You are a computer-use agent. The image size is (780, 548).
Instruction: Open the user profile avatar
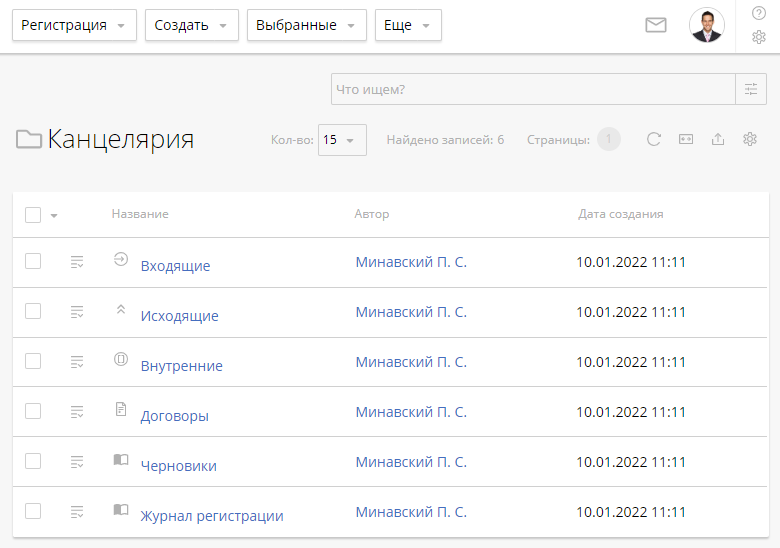[706, 25]
